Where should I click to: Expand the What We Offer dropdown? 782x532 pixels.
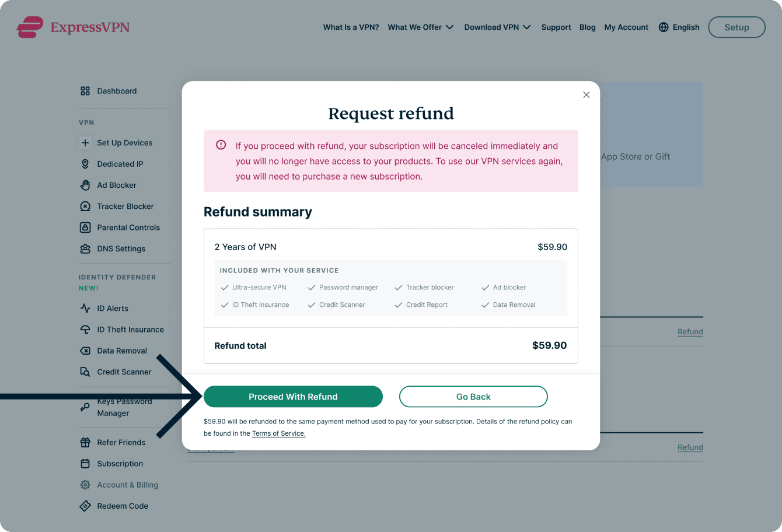pyautogui.click(x=420, y=27)
